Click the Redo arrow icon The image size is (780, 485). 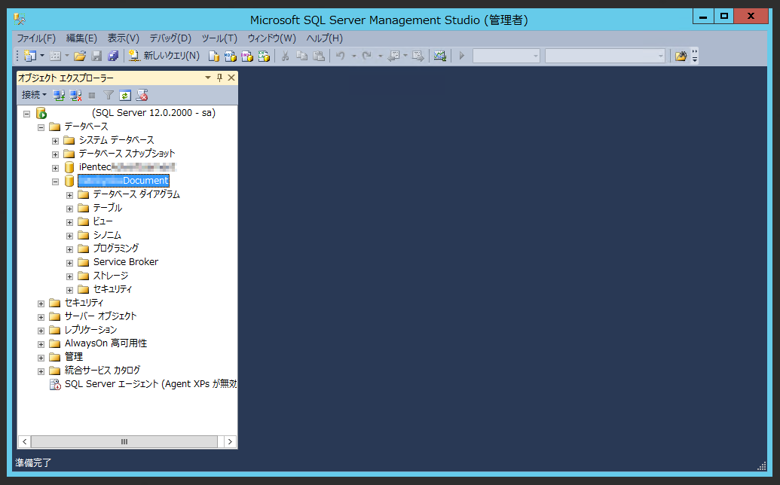367,56
